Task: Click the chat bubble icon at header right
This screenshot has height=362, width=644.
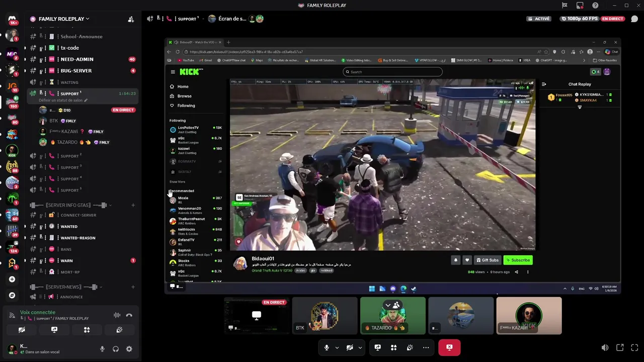Action: coord(635,19)
